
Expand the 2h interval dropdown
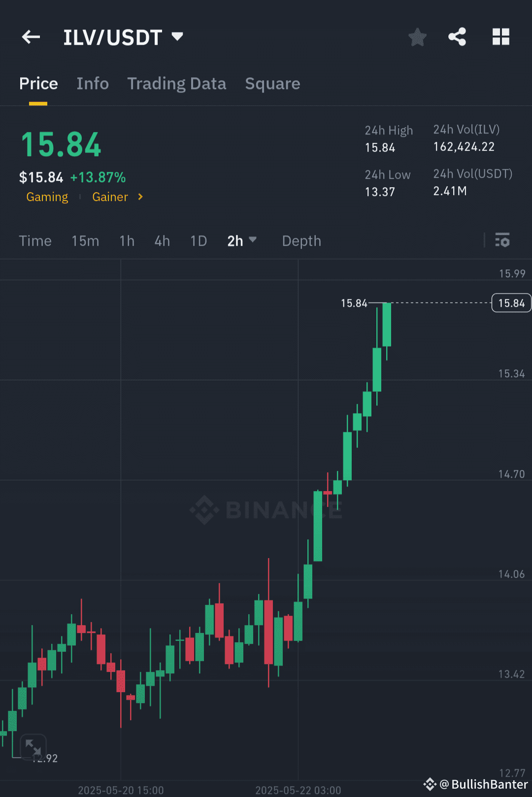(x=242, y=241)
